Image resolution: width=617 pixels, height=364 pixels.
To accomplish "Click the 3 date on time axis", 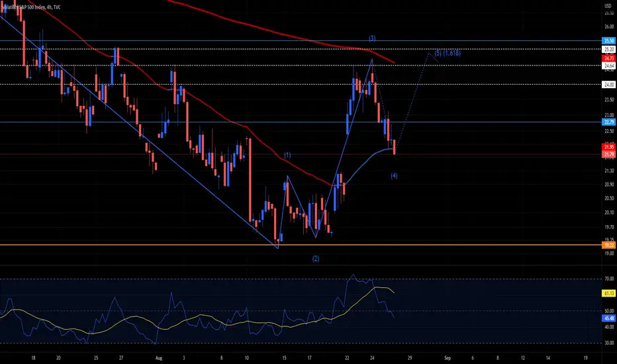I will 184,358.
